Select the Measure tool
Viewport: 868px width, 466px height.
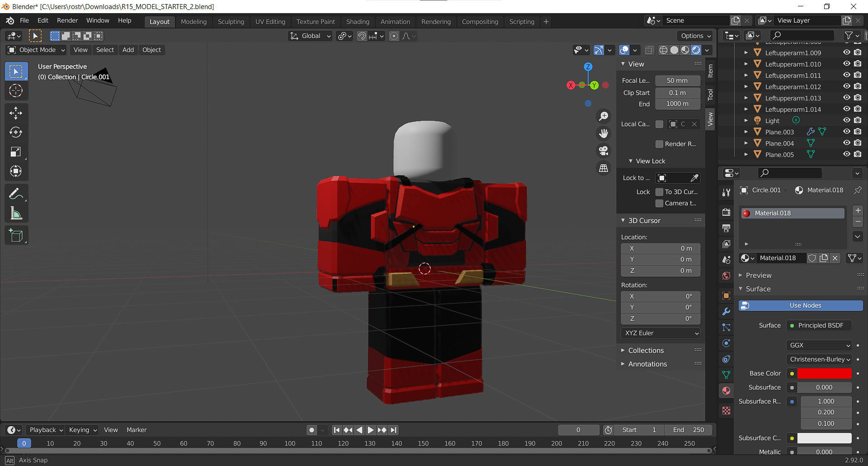coord(16,213)
